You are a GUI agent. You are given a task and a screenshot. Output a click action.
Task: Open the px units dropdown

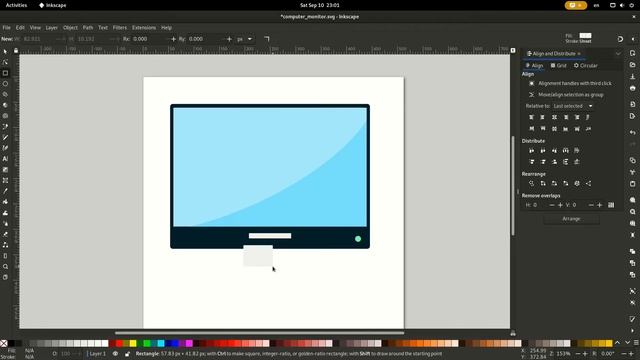(245, 39)
